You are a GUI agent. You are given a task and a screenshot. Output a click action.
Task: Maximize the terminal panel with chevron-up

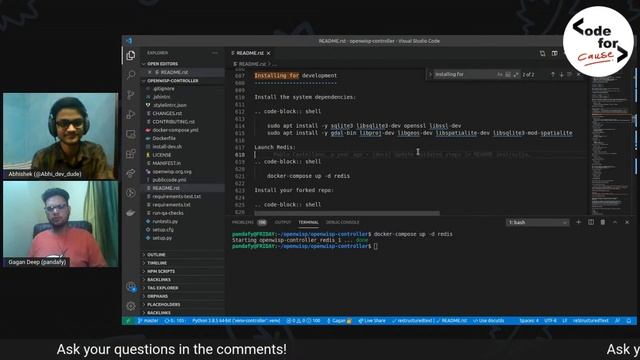[x=615, y=222]
